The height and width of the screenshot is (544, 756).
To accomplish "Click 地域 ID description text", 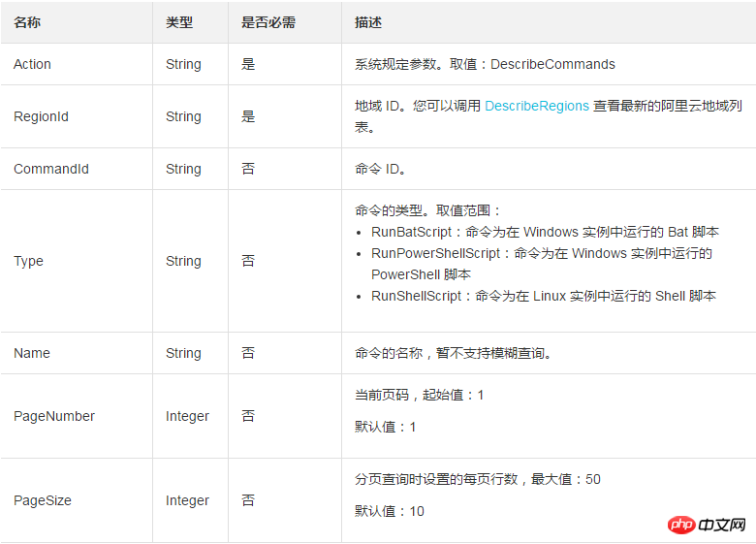I will tap(549, 116).
